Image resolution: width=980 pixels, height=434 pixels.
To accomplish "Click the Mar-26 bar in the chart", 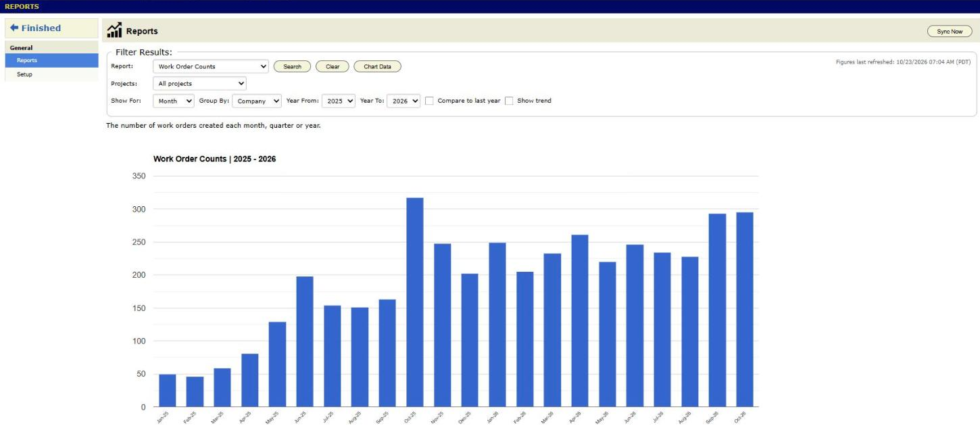I will click(552, 331).
